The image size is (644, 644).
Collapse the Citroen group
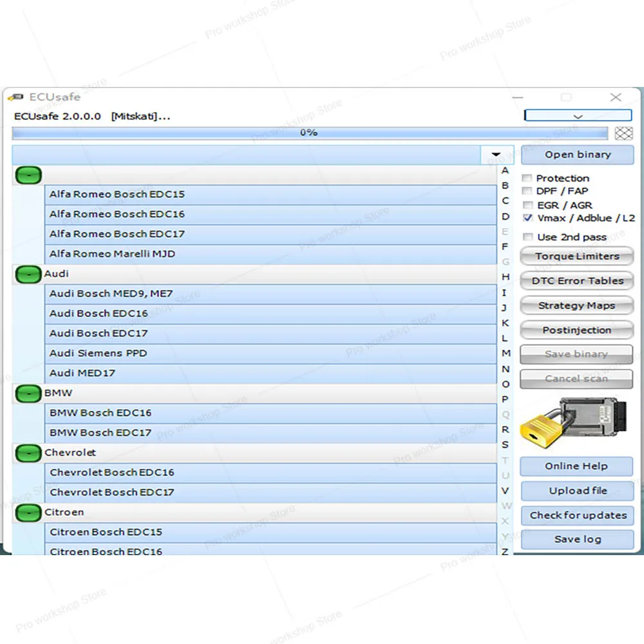coord(28,513)
